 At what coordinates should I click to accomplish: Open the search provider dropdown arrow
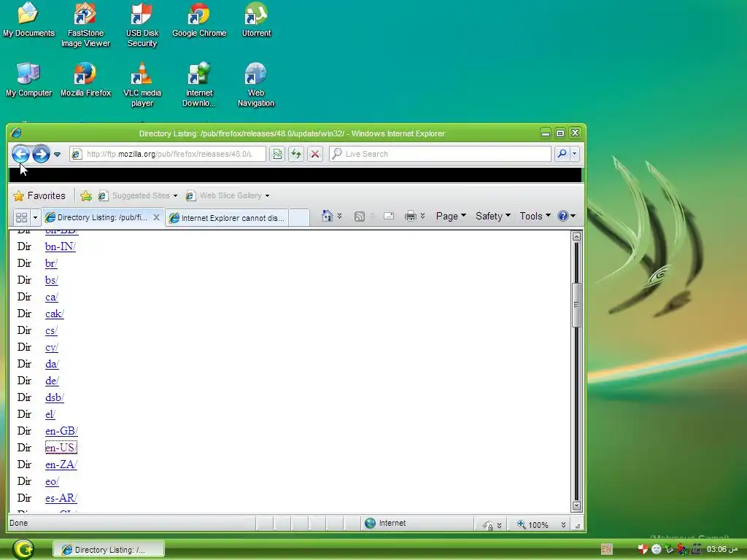coord(575,154)
